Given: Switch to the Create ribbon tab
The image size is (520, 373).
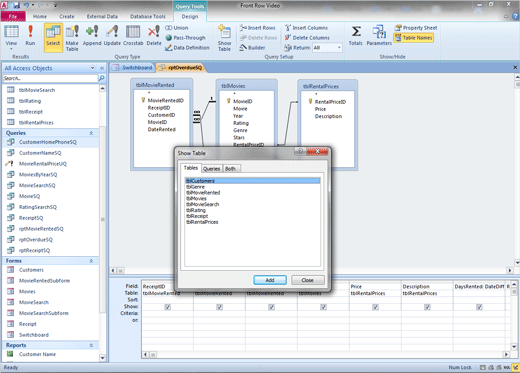Looking at the screenshot, I should 67,16.
